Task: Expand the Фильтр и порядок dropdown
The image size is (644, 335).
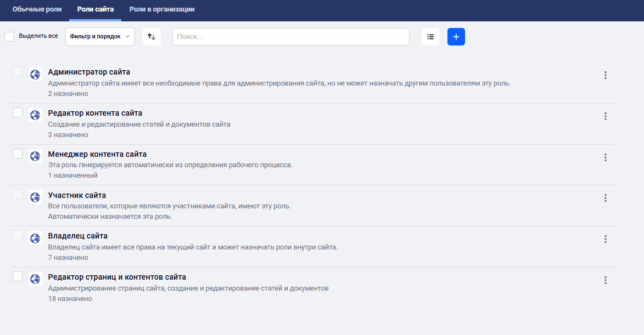Action: [100, 37]
